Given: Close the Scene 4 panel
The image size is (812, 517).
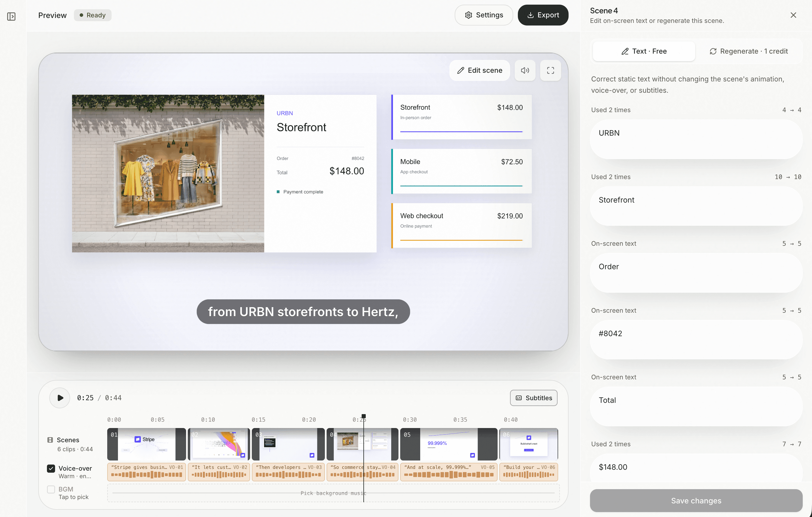Looking at the screenshot, I should coord(793,15).
